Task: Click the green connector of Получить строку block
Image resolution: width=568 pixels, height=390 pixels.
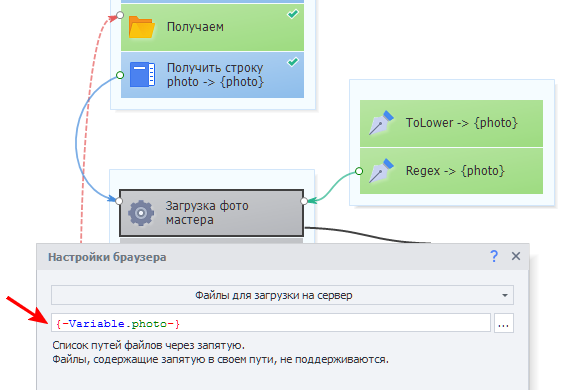Action: [120, 75]
